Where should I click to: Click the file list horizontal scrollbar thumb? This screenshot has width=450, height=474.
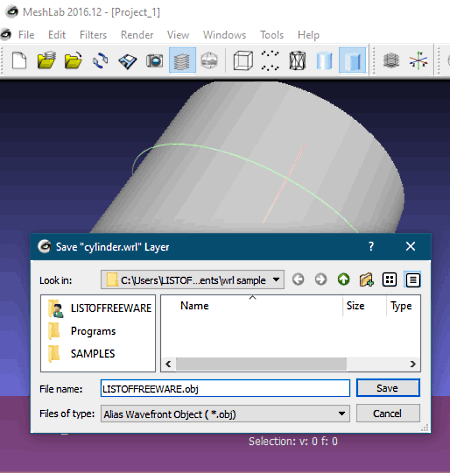[261, 364]
